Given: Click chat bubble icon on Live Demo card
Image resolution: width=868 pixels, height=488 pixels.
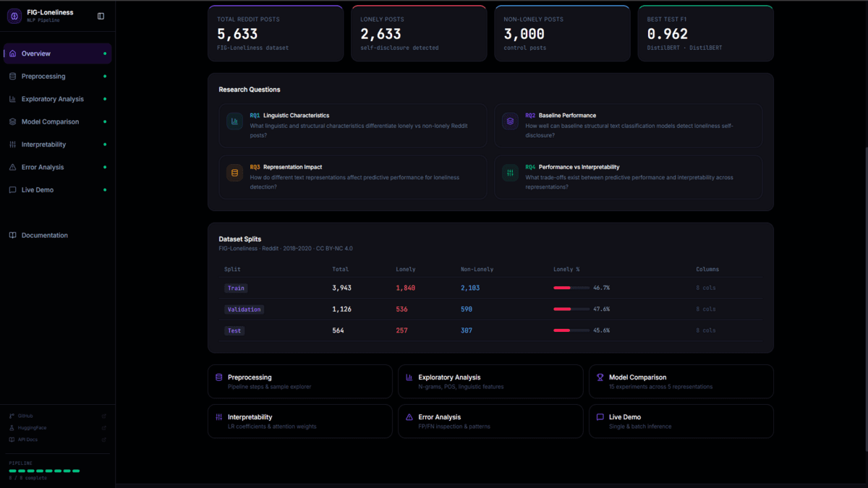Looking at the screenshot, I should [600, 417].
